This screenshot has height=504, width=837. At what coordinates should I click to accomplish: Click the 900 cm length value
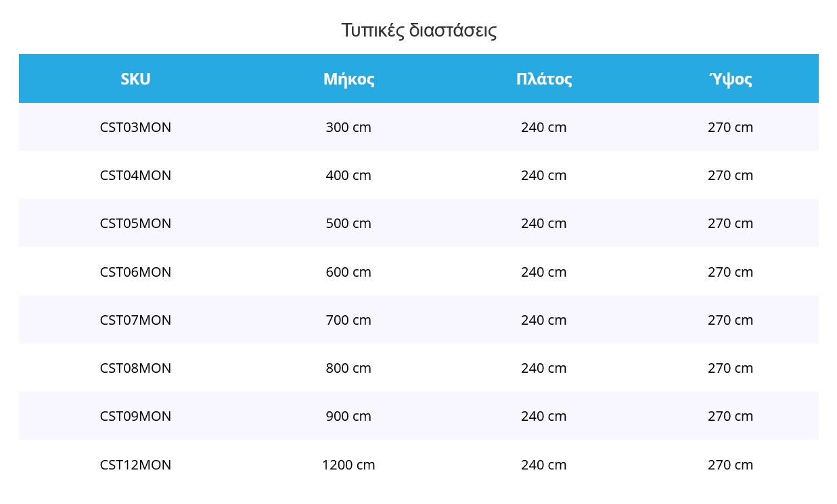pyautogui.click(x=348, y=416)
